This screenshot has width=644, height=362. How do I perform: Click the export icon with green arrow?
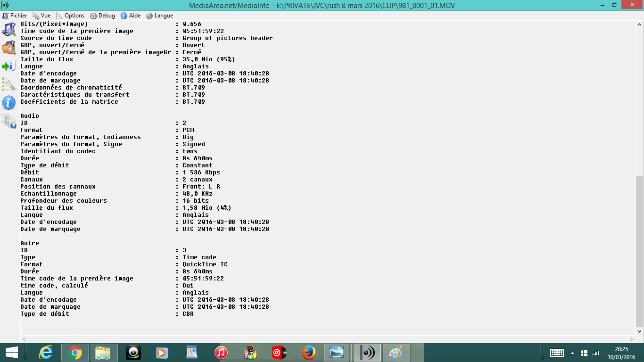click(x=9, y=66)
